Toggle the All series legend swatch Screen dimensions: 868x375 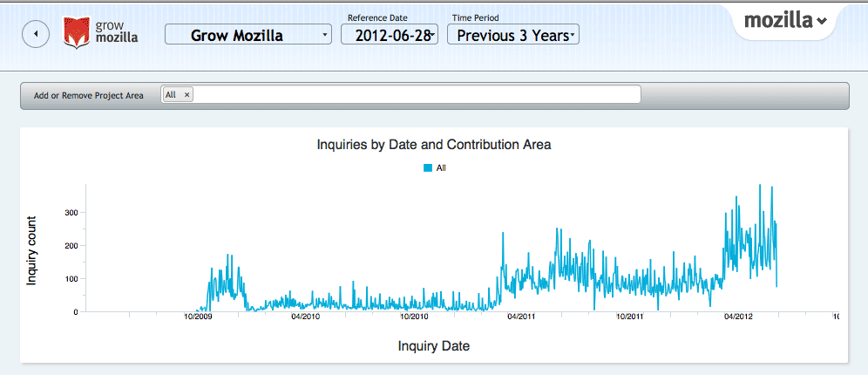[x=428, y=167]
